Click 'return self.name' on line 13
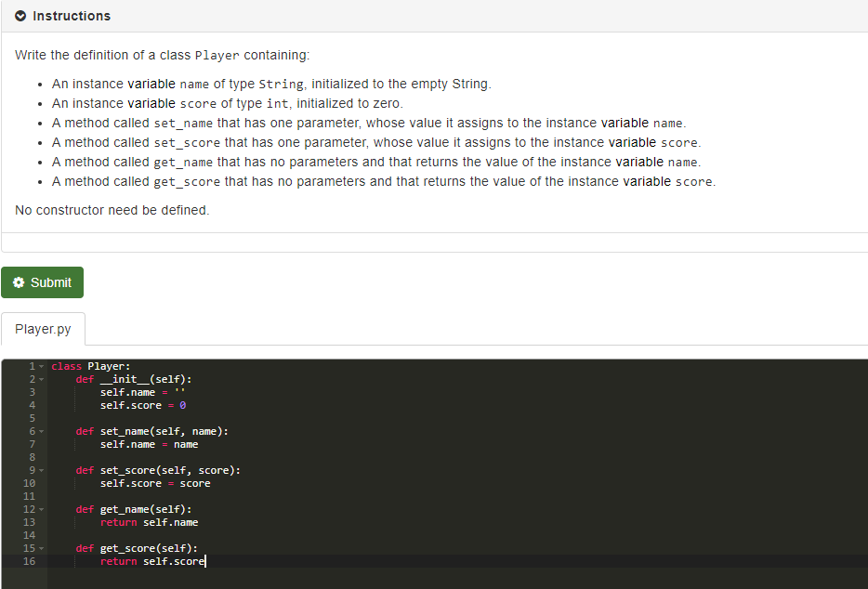This screenshot has height=589, width=868. 149,522
